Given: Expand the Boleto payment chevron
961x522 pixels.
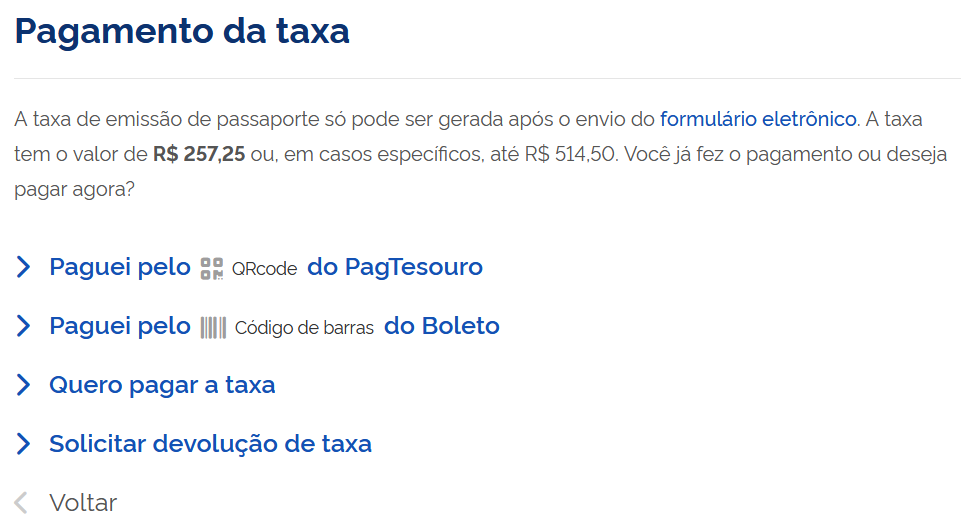Looking at the screenshot, I should click(x=24, y=326).
